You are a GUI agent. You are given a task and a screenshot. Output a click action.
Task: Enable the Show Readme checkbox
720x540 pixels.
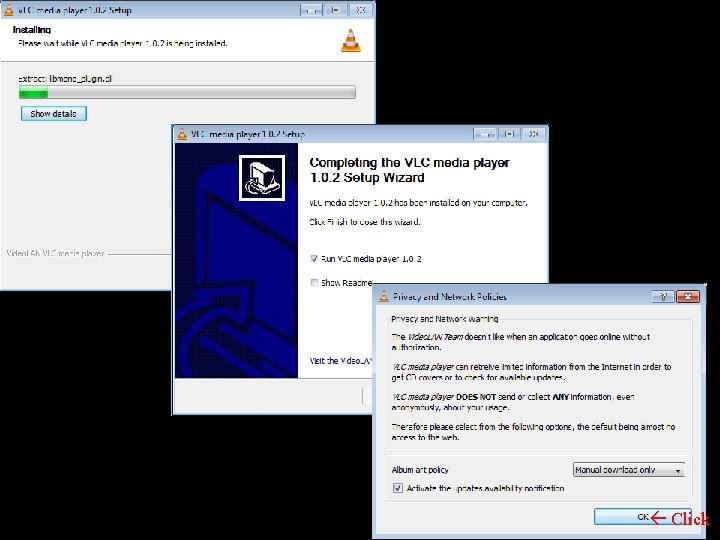(314, 282)
